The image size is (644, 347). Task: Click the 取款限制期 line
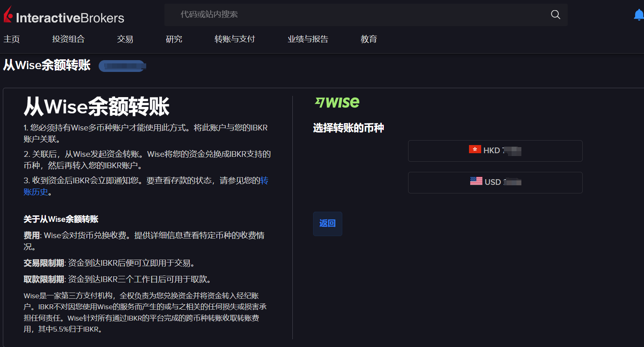point(118,280)
